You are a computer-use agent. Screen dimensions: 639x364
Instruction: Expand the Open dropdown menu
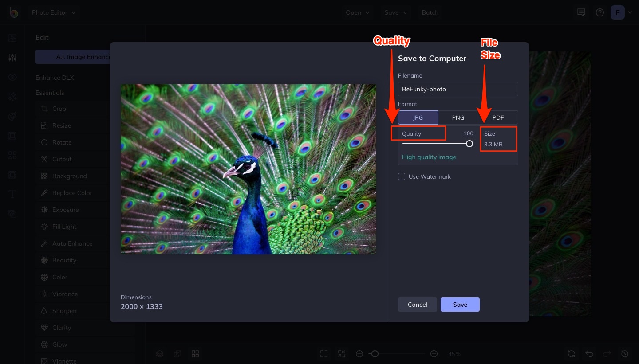[358, 12]
